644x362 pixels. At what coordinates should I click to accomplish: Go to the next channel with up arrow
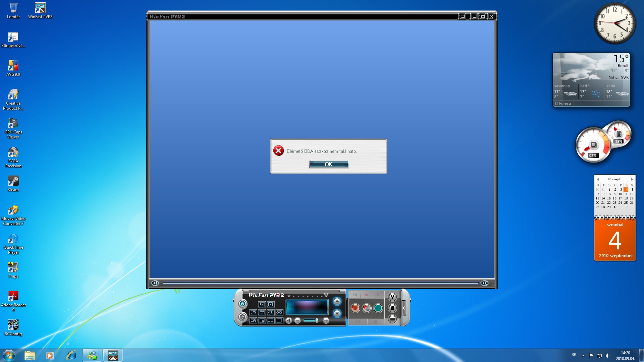(x=337, y=301)
